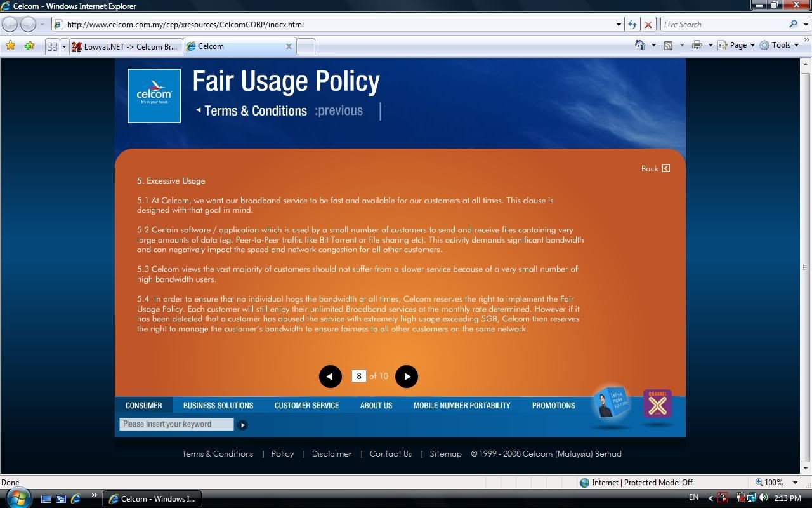Switch to the Lowyat.NET tab
Screen dimensions: 812x508
click(x=126, y=46)
